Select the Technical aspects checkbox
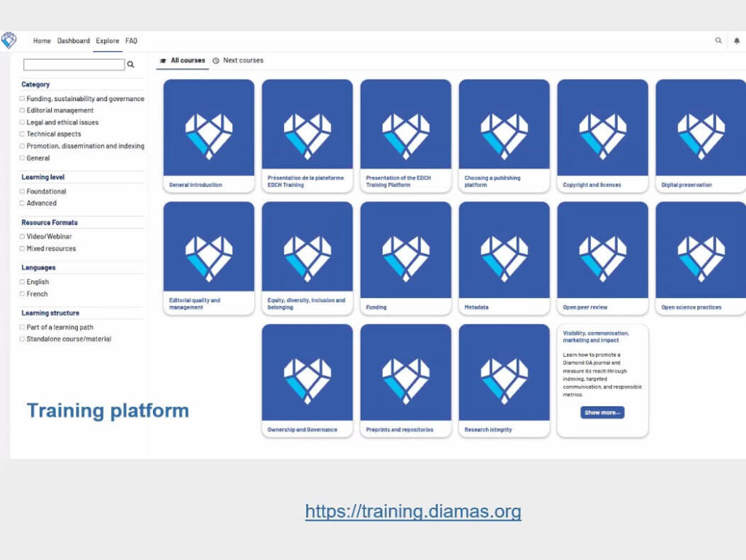The width and height of the screenshot is (746, 560). pos(22,134)
